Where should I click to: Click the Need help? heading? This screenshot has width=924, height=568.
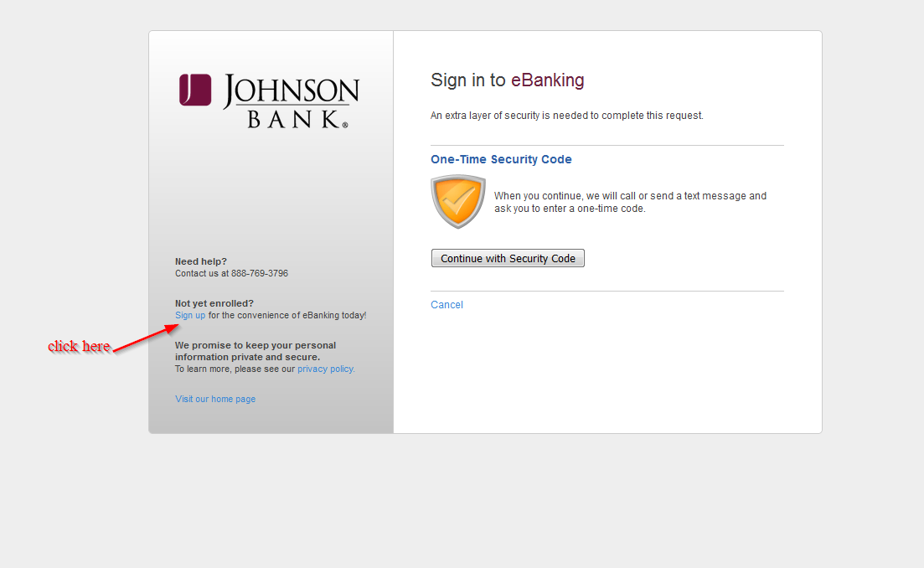tap(201, 261)
